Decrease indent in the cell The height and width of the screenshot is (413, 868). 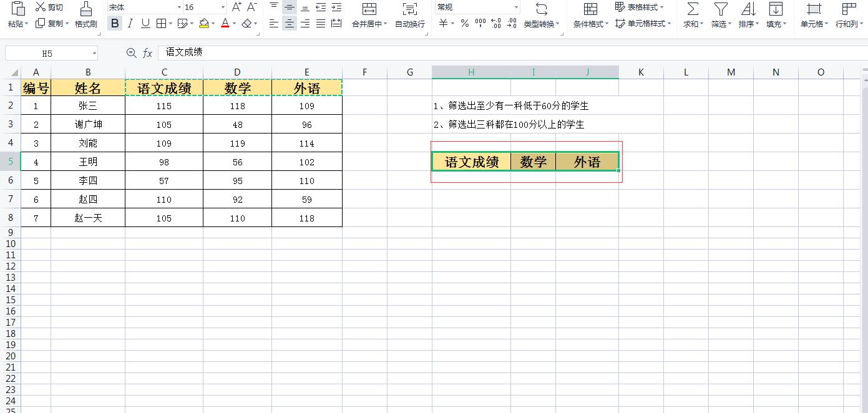pos(321,7)
